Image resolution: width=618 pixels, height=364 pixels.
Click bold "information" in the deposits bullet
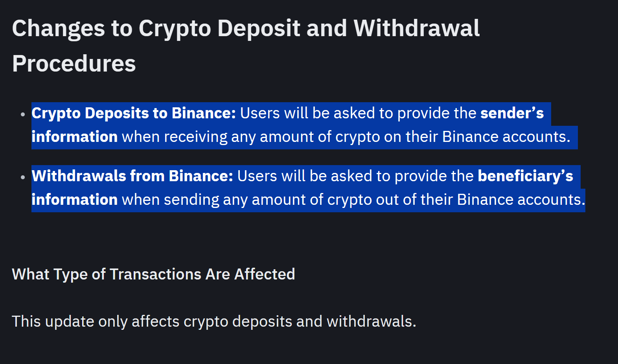(74, 137)
